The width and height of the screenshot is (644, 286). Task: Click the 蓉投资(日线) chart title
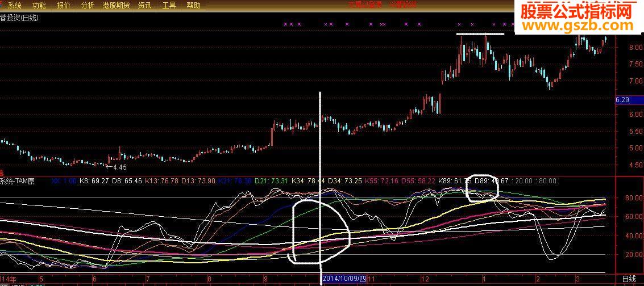point(19,18)
